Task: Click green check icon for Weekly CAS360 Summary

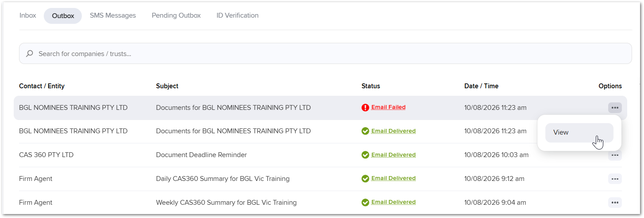Action: (365, 203)
